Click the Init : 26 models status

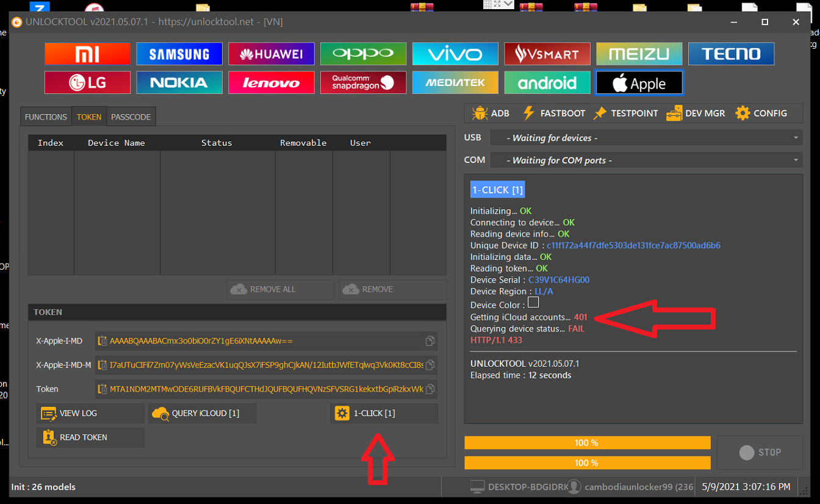tap(43, 487)
